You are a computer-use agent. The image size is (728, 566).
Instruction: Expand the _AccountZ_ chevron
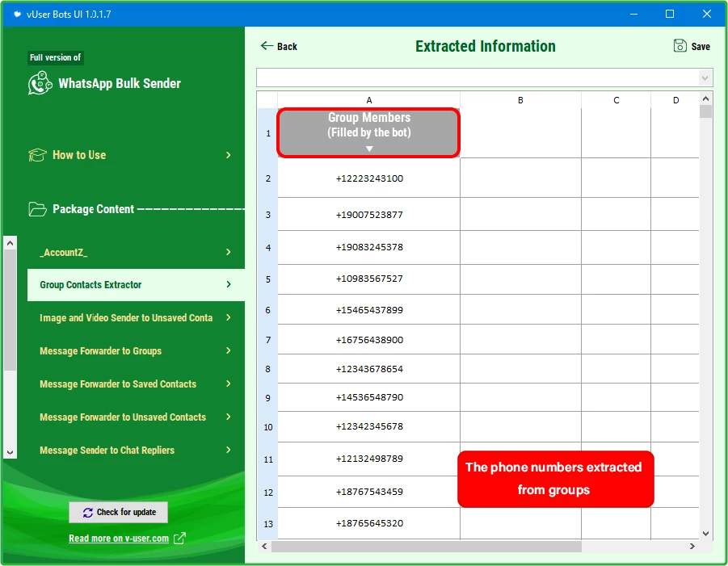click(x=228, y=252)
